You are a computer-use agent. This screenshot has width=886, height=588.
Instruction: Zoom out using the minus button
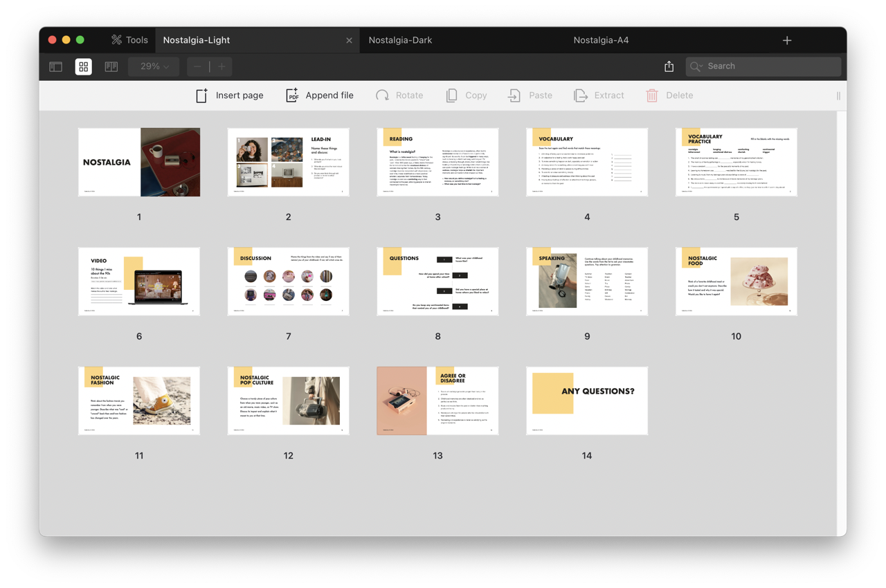[x=198, y=66]
